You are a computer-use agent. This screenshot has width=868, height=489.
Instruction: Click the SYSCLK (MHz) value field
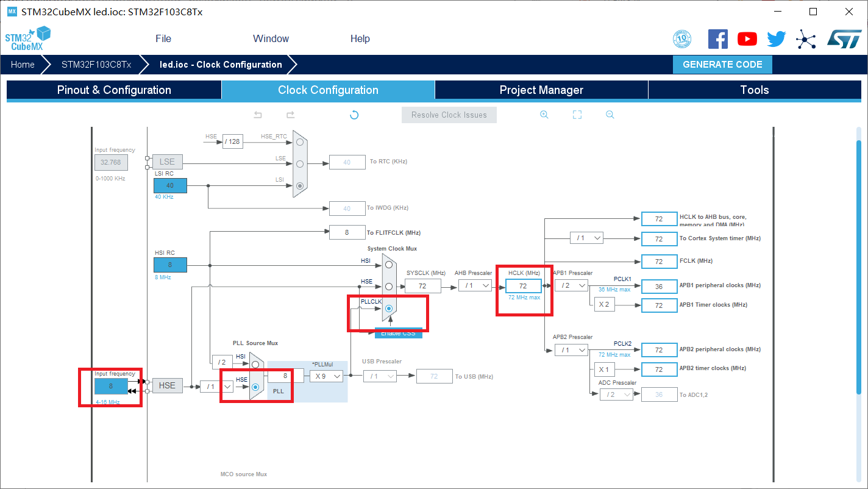coord(422,285)
